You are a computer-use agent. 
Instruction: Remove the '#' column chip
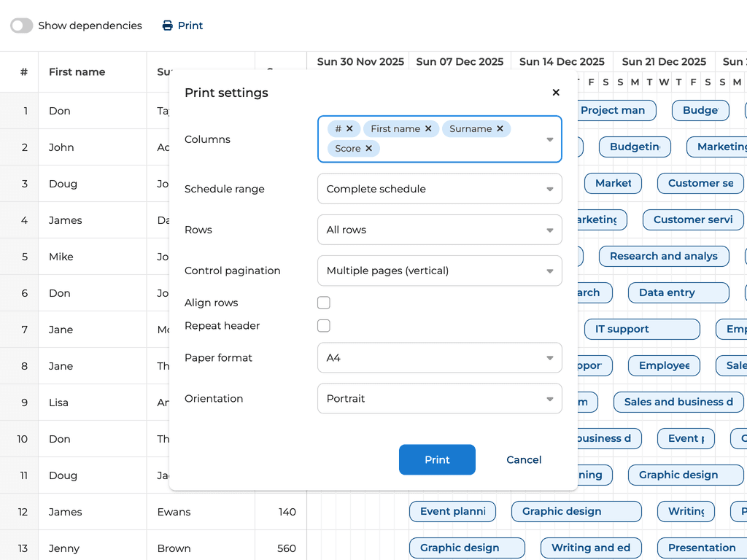tap(349, 129)
